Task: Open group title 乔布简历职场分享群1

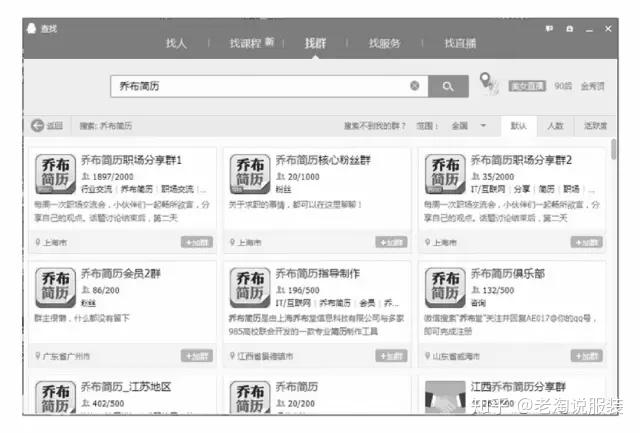Action: [x=131, y=160]
